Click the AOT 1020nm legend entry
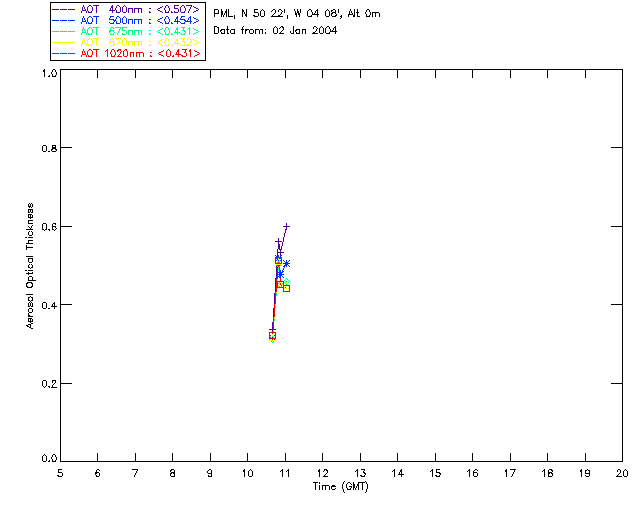The width and height of the screenshot is (640, 512). pos(126,53)
